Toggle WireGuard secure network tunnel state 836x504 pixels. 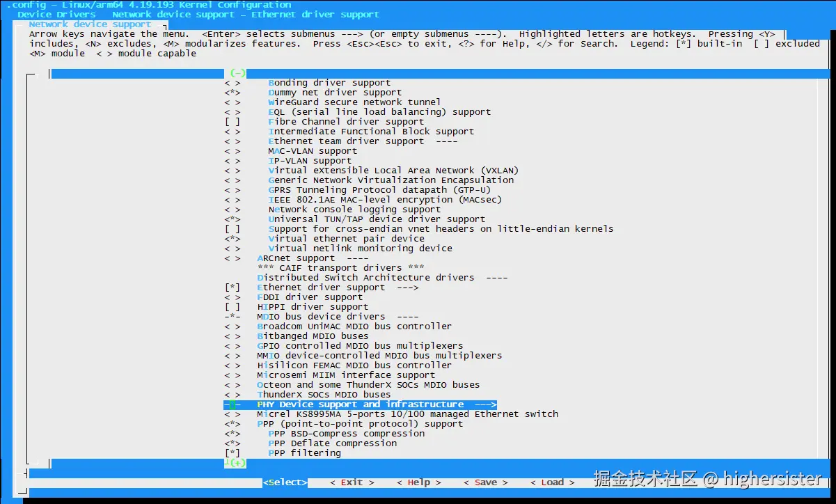pos(232,102)
